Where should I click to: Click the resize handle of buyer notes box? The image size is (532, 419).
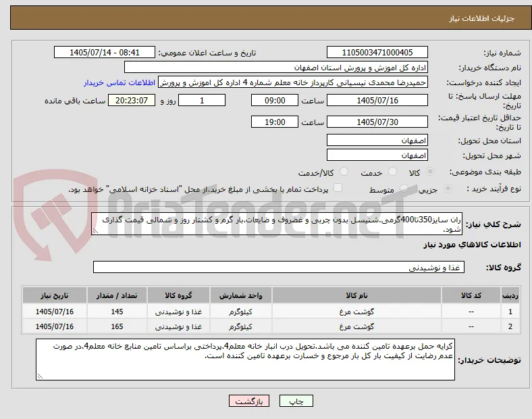tap(40, 376)
